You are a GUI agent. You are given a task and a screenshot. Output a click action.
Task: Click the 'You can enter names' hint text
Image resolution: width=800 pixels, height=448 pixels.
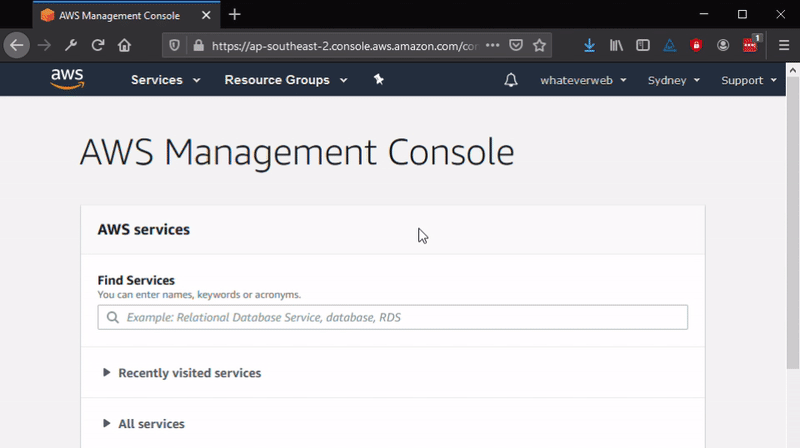pos(199,295)
